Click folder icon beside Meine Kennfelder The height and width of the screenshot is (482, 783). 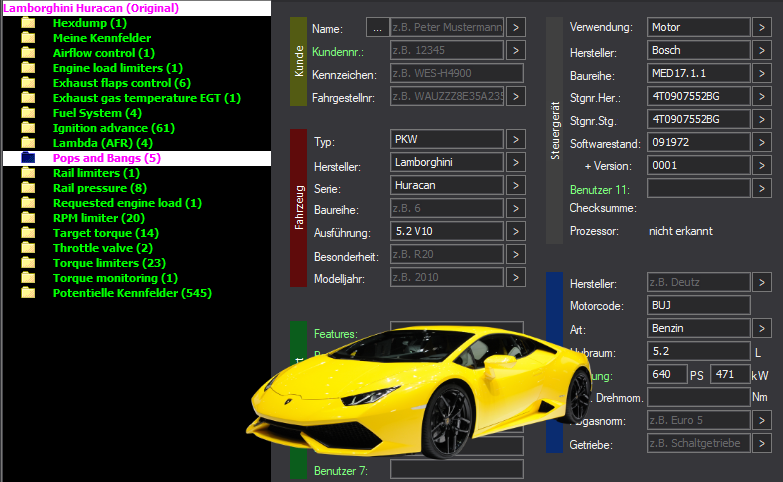28,38
